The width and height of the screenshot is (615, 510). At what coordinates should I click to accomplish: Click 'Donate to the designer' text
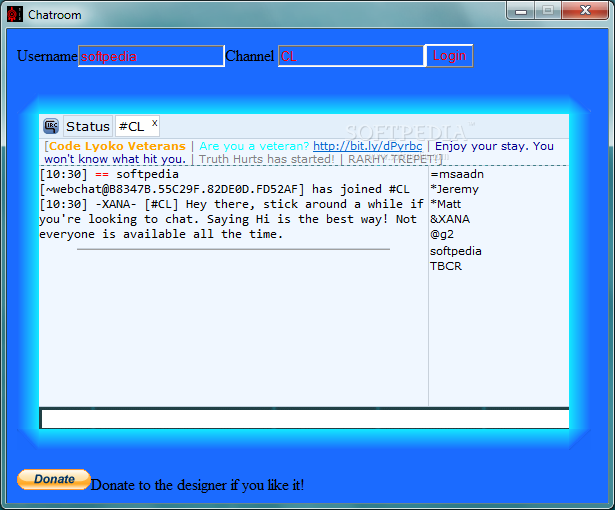[197, 485]
